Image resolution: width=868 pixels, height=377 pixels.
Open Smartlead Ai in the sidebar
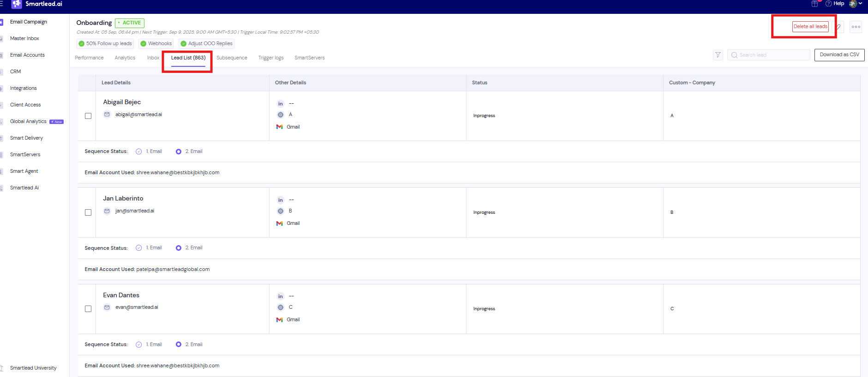(24, 188)
